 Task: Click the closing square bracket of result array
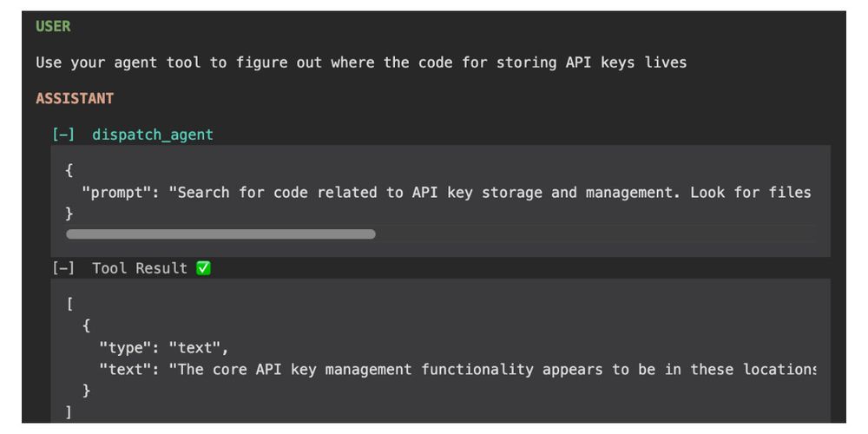pyautogui.click(x=69, y=411)
